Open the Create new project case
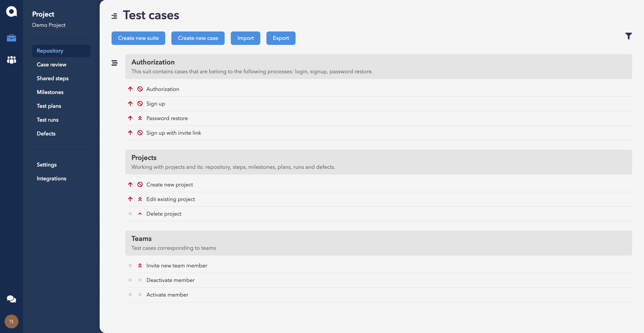 169,185
